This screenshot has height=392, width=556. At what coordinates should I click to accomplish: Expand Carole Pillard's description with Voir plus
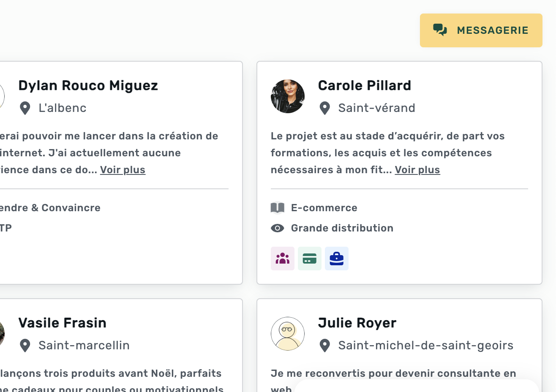(417, 170)
